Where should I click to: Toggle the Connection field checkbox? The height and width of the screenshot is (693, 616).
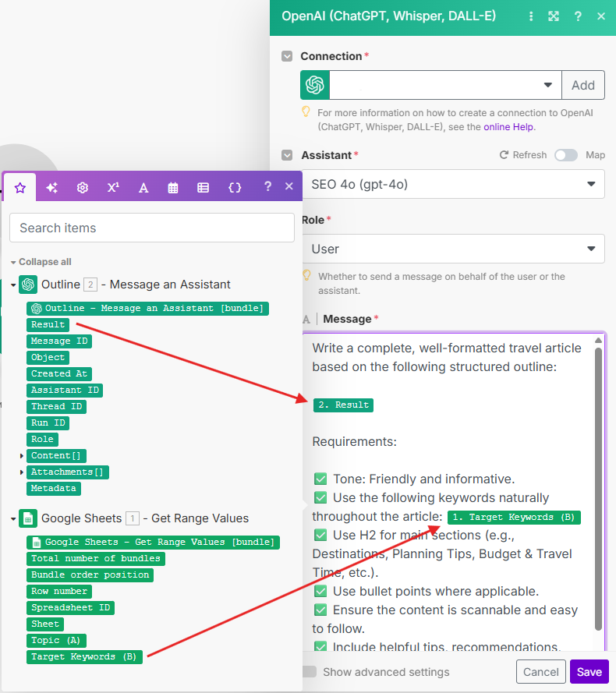(x=287, y=56)
